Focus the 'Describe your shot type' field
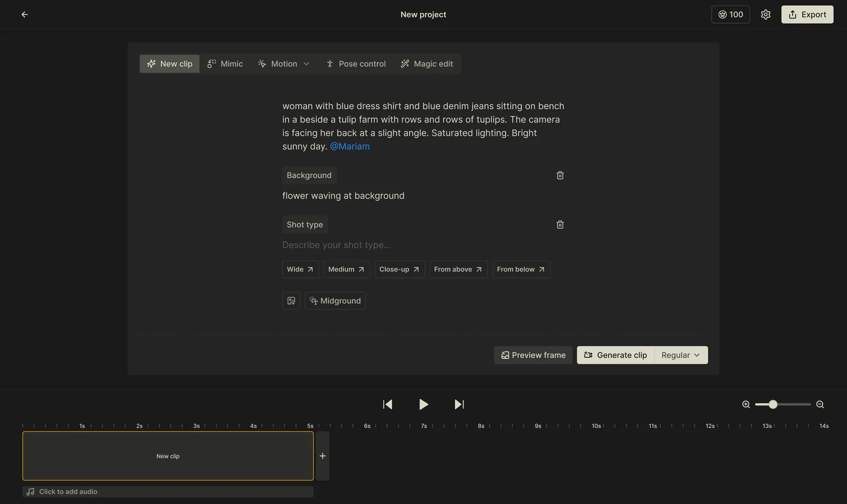The image size is (847, 504). (x=424, y=245)
